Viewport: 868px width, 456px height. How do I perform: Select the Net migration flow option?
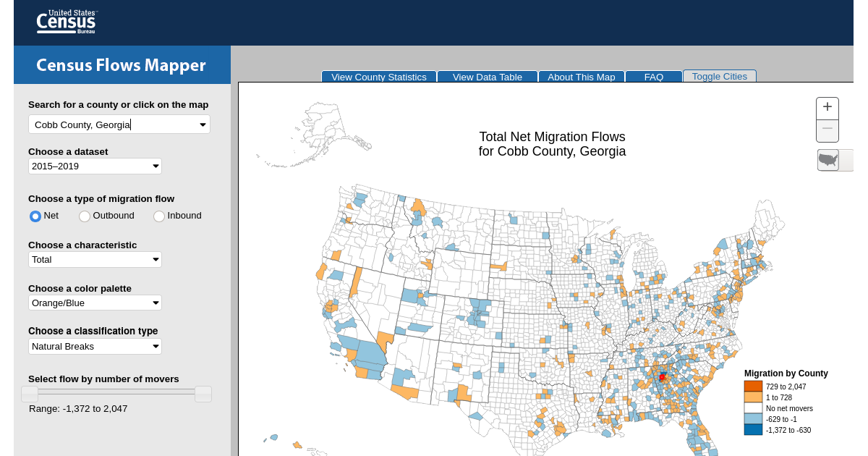click(35, 216)
